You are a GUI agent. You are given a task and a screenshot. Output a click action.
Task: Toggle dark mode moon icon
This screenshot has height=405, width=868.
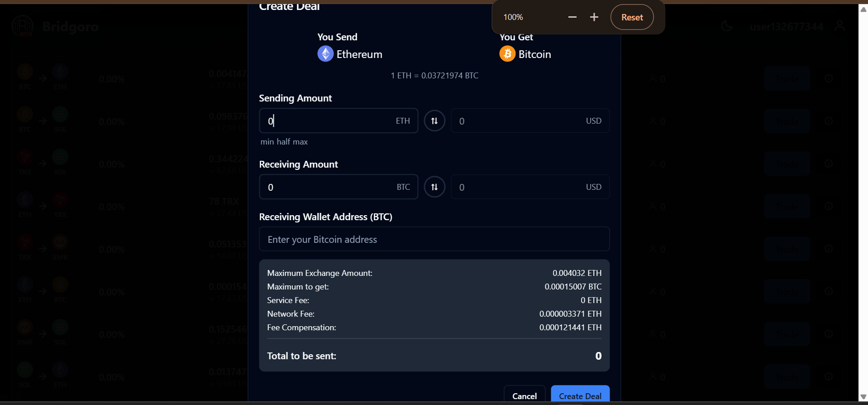pos(727,26)
